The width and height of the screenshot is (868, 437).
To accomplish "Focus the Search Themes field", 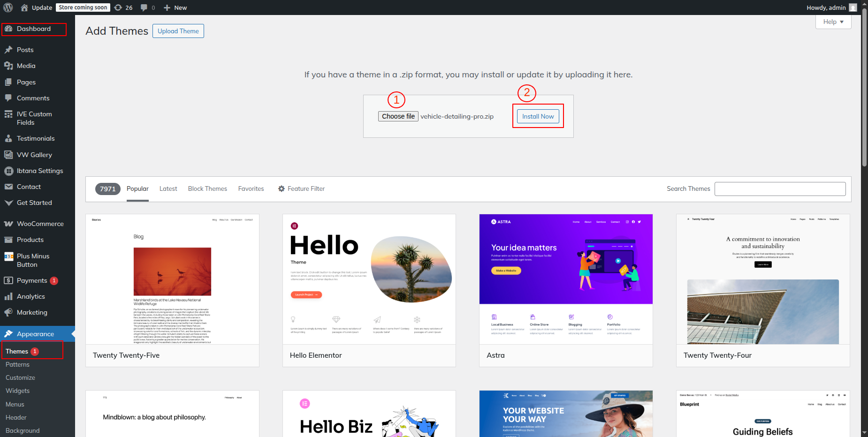I will (x=780, y=188).
